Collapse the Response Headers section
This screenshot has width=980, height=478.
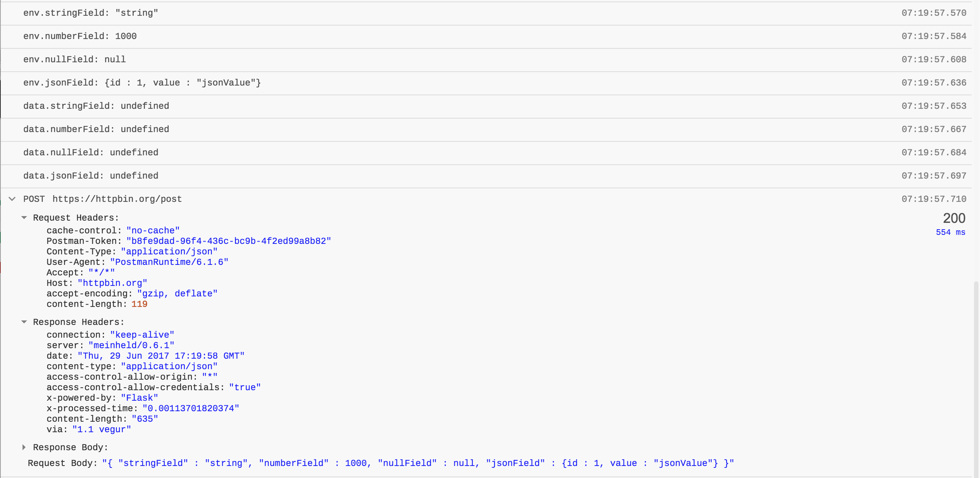tap(25, 322)
